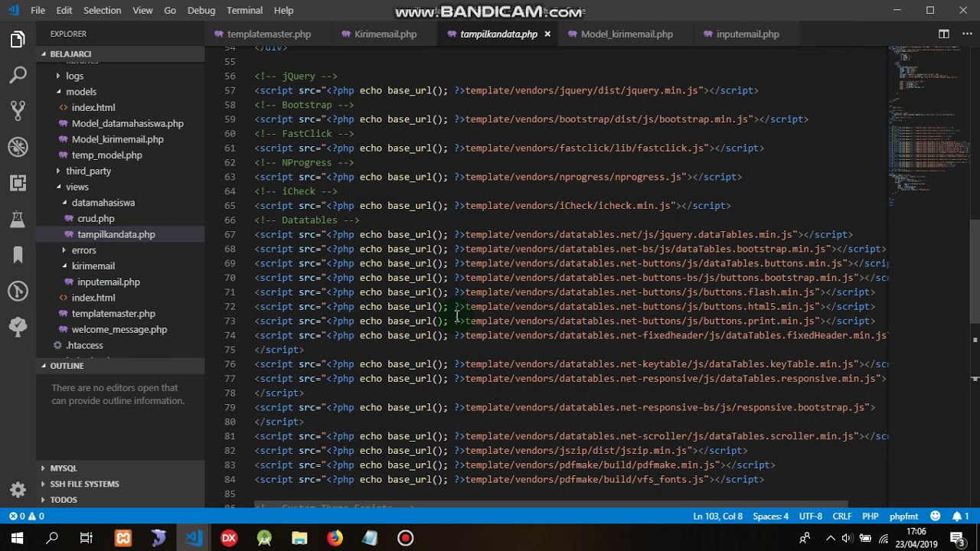980x551 pixels.
Task: Click Ln 103, Col 8 in the status bar
Action: click(x=717, y=517)
